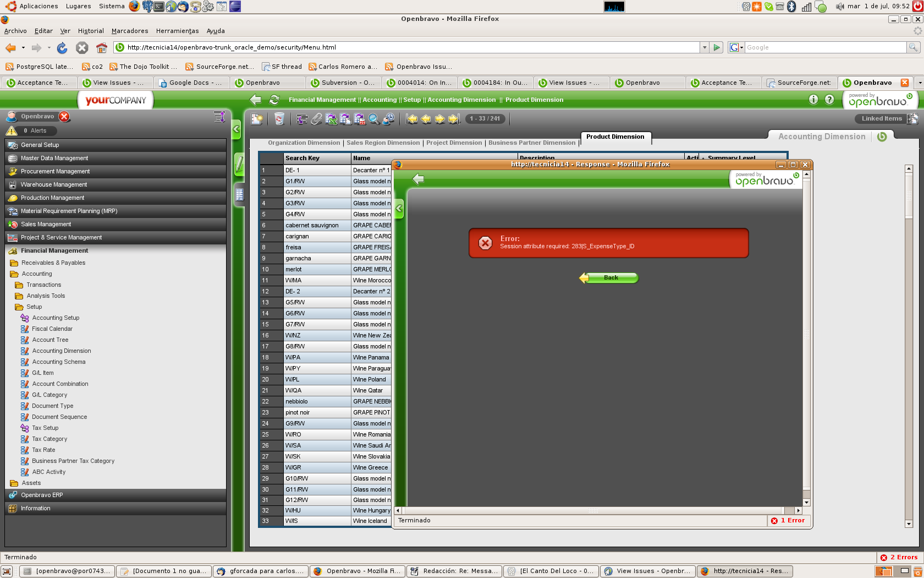
Task: Click the green Back button
Action: click(609, 278)
